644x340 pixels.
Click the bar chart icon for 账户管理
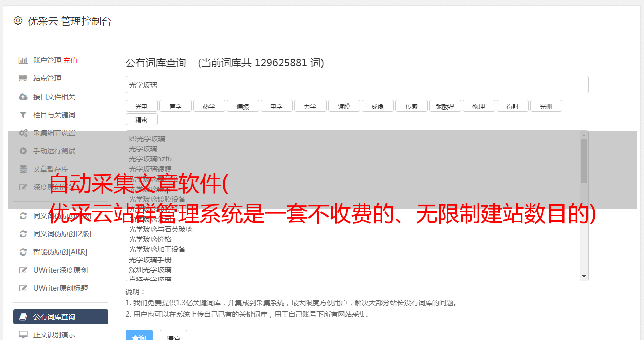click(23, 60)
